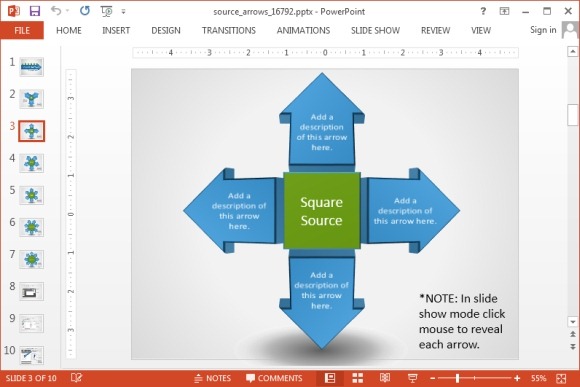
Task: Switch to Normal view icon
Action: (330, 378)
